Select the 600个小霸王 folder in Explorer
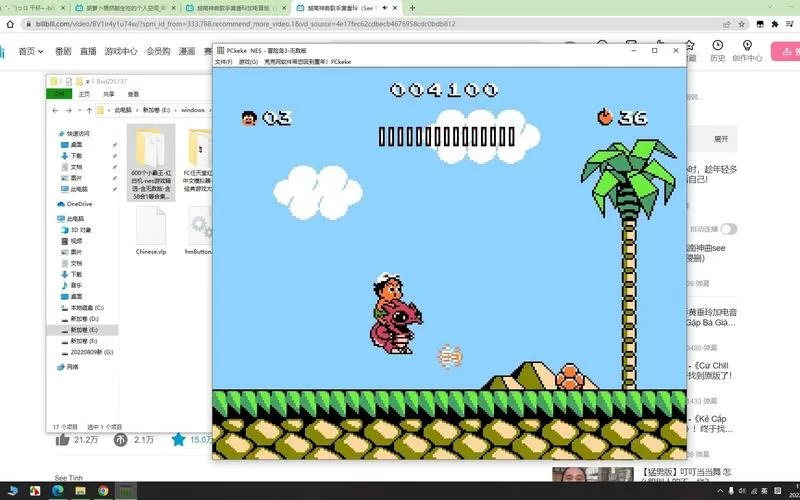 click(151, 163)
